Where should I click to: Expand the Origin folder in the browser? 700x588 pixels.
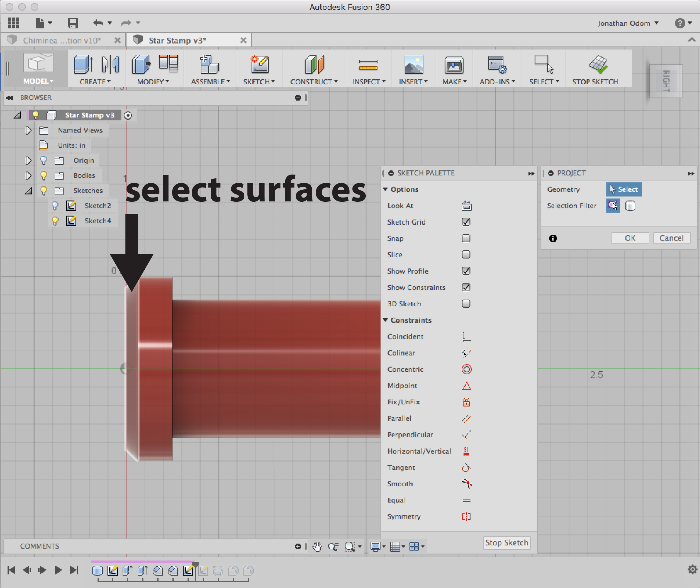point(28,160)
